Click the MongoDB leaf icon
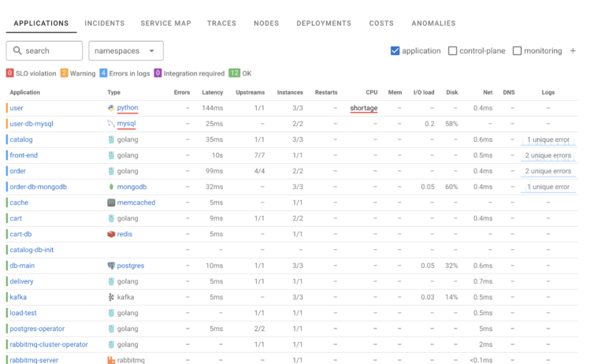605x364 pixels. [111, 187]
